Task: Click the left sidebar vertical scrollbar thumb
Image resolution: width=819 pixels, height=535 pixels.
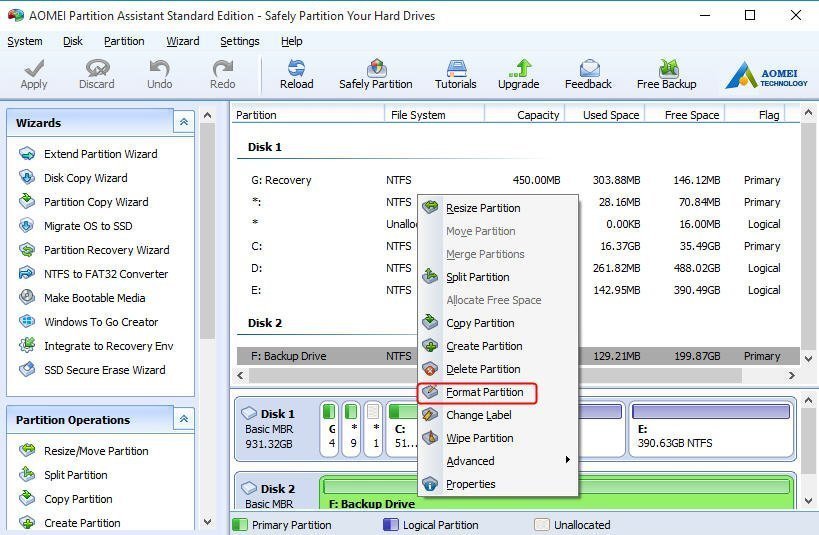Action: click(x=207, y=230)
